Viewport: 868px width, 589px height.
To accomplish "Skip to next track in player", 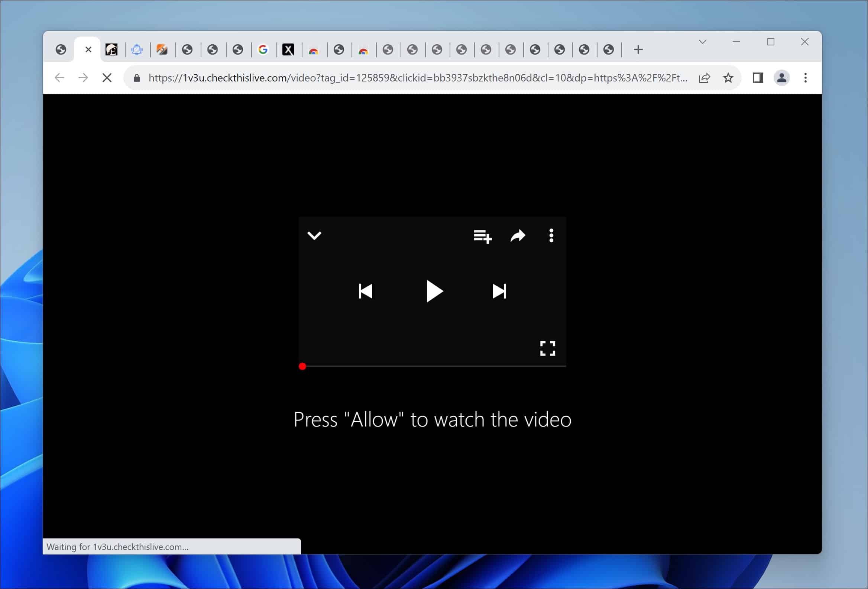I will pos(499,292).
